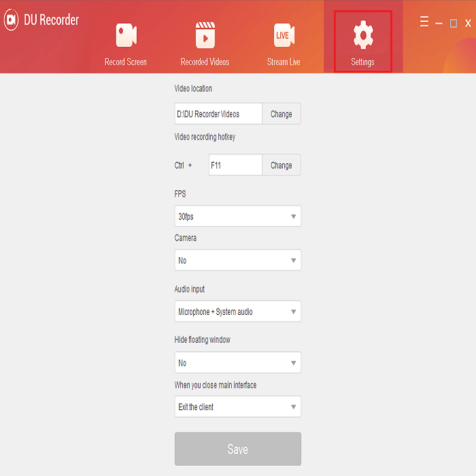
Task: Click the Video recording hotkey label
Action: [205, 137]
